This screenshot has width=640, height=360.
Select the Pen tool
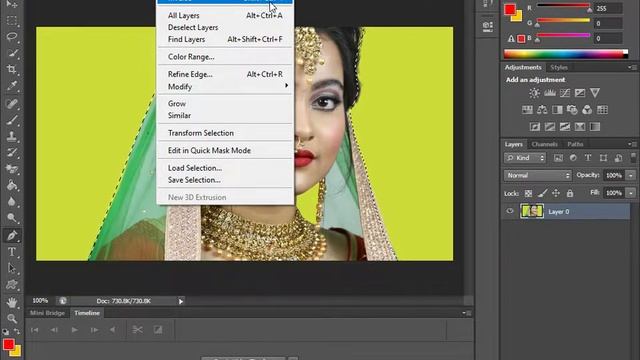point(12,236)
